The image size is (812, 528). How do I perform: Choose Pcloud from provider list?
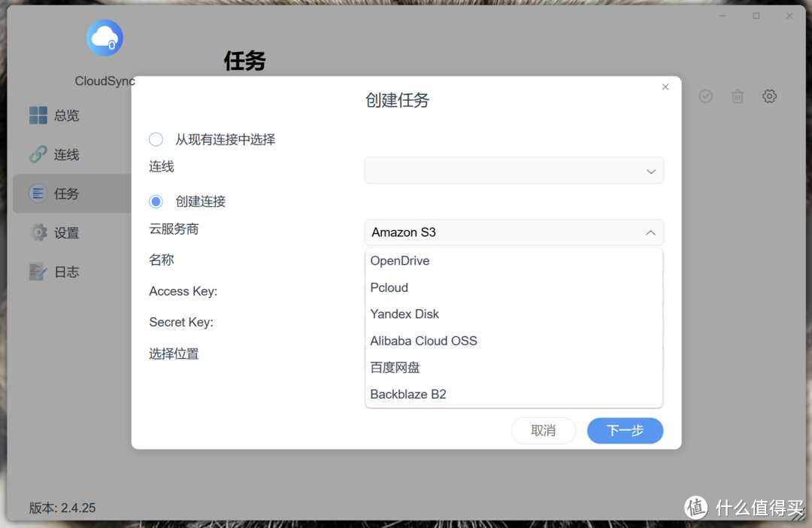tap(514, 287)
